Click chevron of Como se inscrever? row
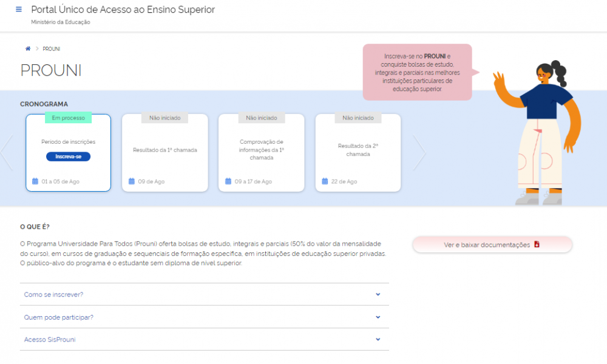The image size is (607, 364). [378, 294]
